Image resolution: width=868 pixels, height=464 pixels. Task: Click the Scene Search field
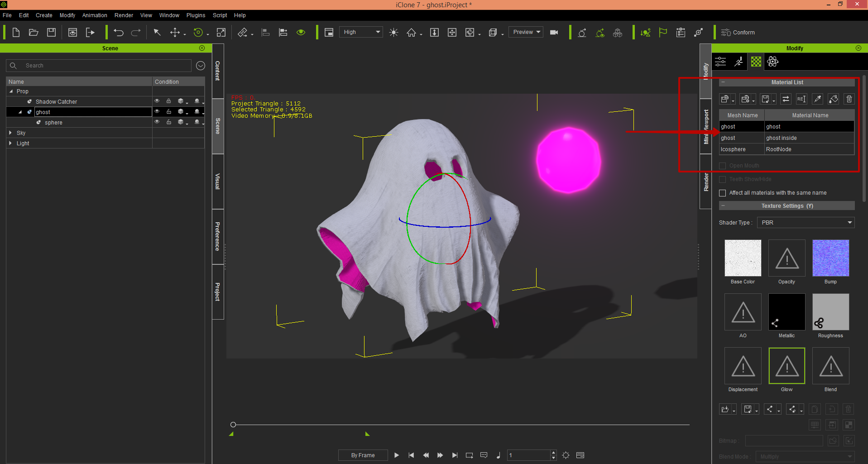pyautogui.click(x=99, y=66)
